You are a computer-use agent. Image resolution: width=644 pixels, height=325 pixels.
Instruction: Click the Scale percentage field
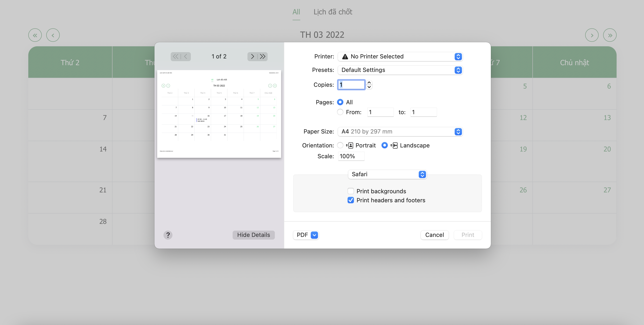[351, 156]
